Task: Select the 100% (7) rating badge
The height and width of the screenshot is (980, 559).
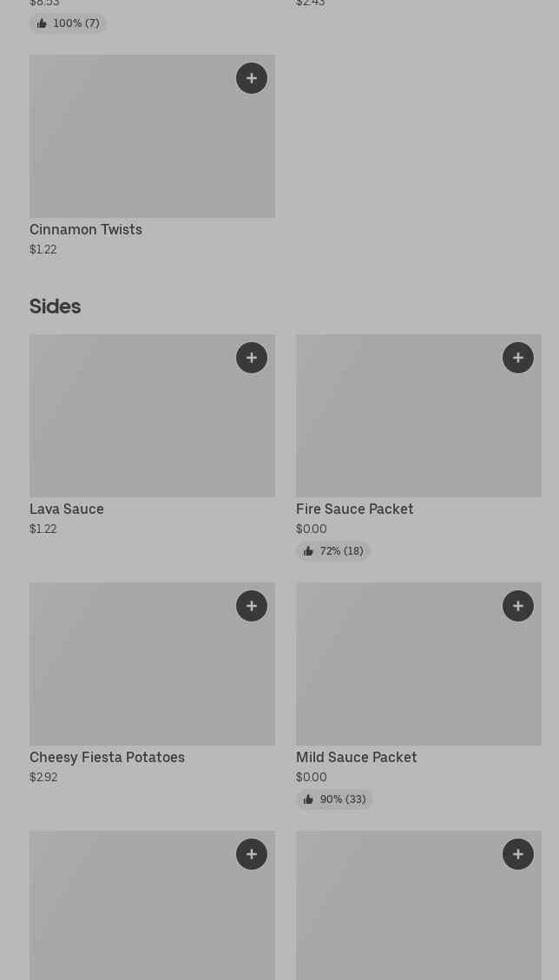Action: [x=68, y=23]
